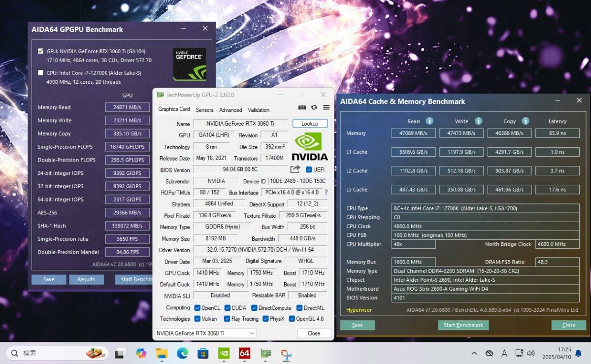Click Close button in GPU-Z
Screen dimensions: 591x364
click(x=314, y=333)
